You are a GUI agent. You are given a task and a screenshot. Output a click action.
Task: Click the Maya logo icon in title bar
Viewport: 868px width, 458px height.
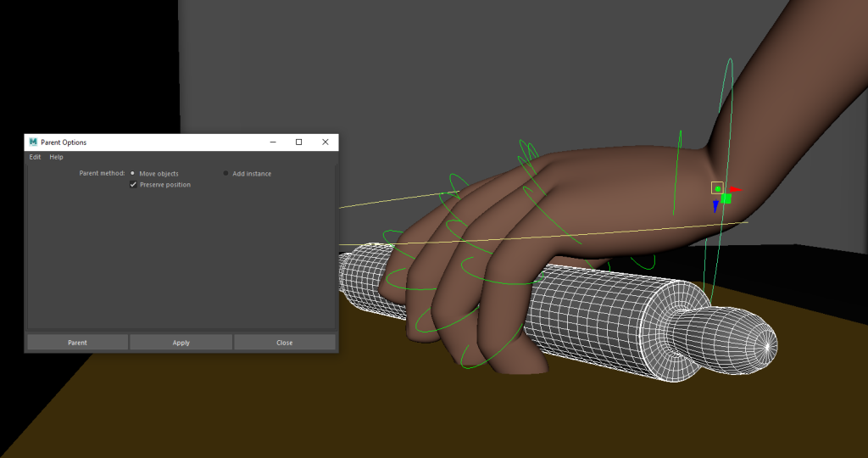tap(33, 142)
